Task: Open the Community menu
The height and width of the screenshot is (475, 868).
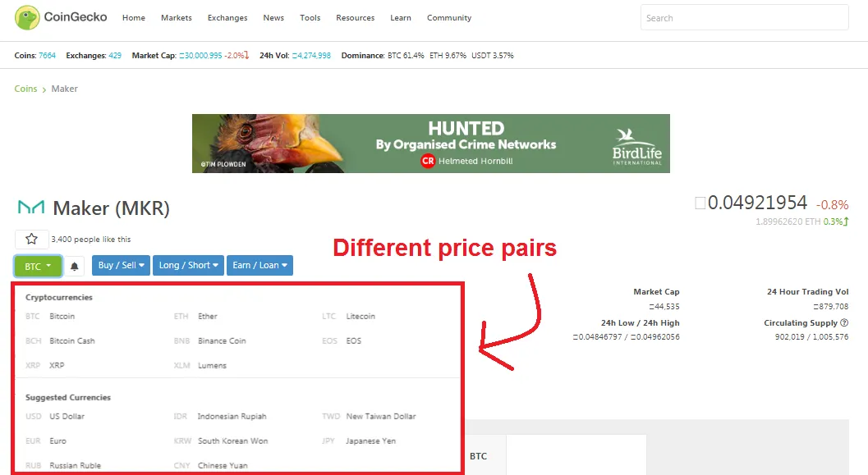Action: (x=449, y=18)
